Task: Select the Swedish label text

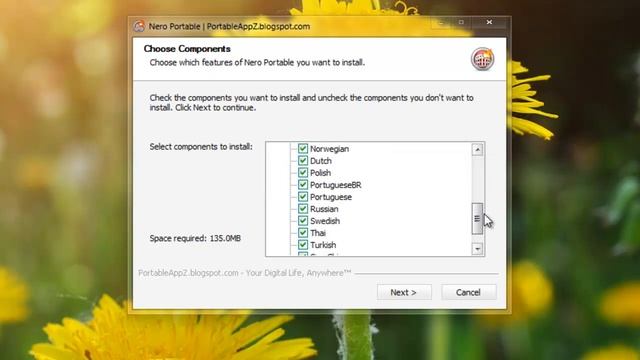Action: coord(325,221)
